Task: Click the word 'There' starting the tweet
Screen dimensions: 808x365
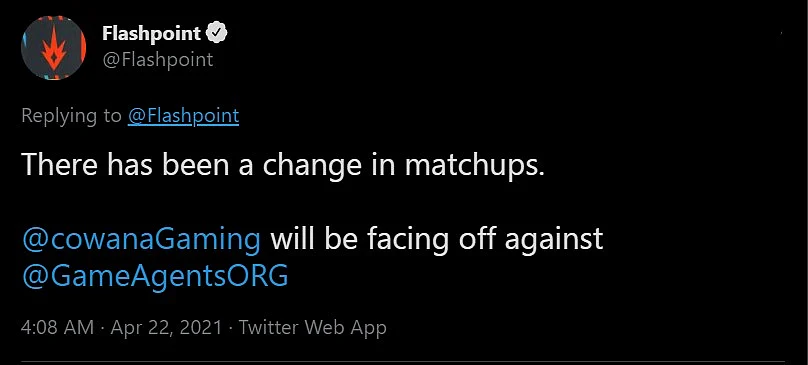Action: coord(59,165)
